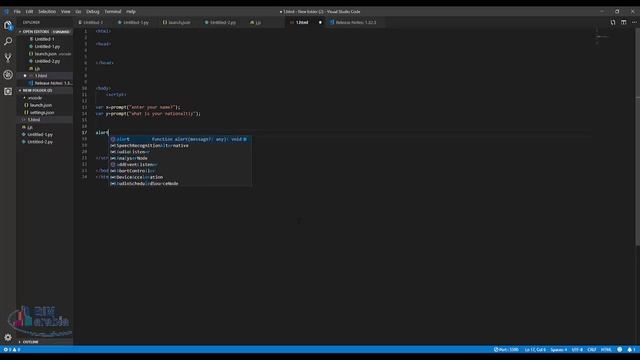Collapse the New Folder (2) section
This screenshot has height=360, width=640.
(44, 90)
